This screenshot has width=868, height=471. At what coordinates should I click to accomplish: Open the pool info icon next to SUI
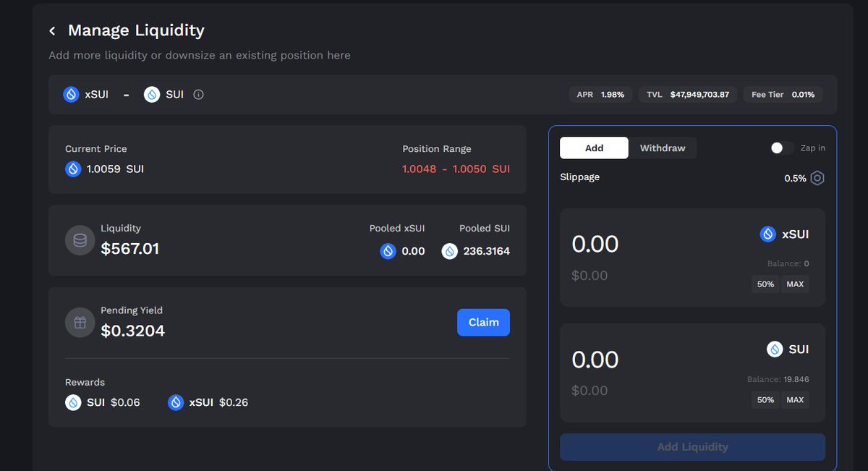(x=198, y=95)
